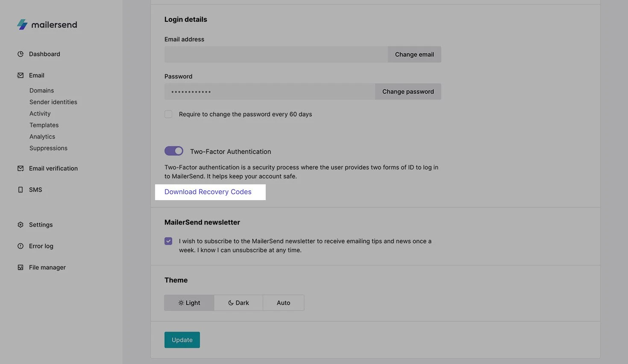628x364 pixels.
Task: Open the Domains menu item
Action: 42,90
